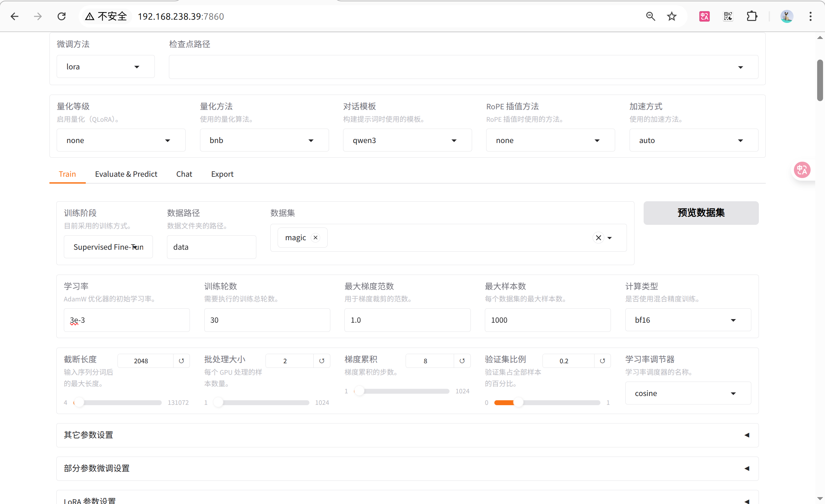The height and width of the screenshot is (504, 825).
Task: Click the floating translate bubble icon
Action: coord(802,170)
